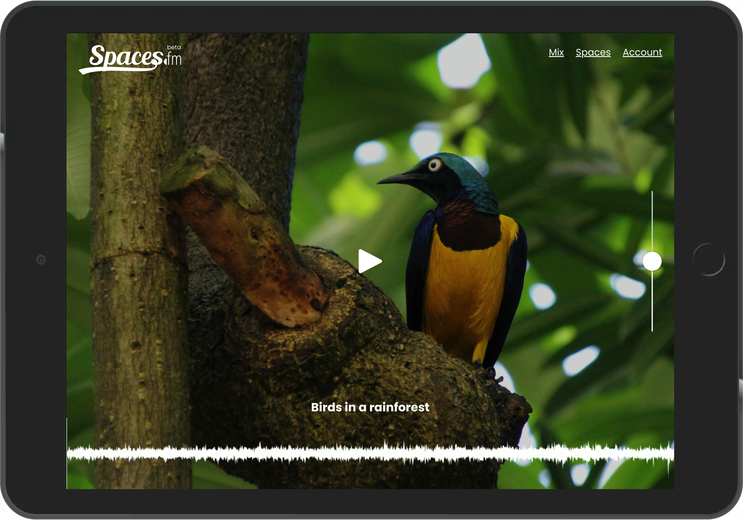Click the Spaces.fm logo

(130, 59)
